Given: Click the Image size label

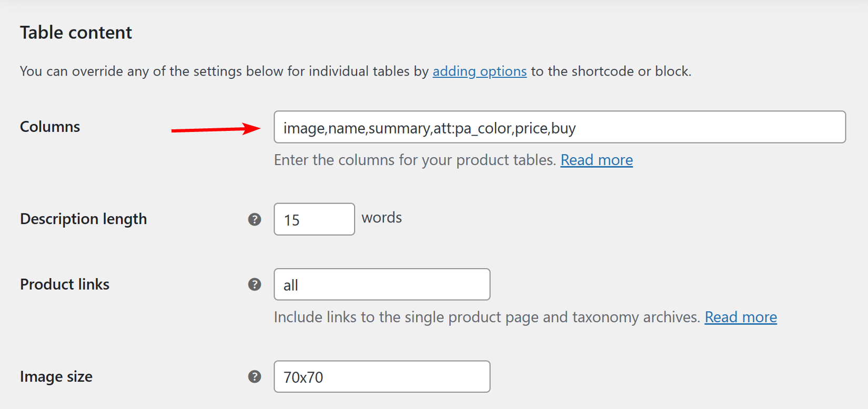Looking at the screenshot, I should tap(56, 376).
